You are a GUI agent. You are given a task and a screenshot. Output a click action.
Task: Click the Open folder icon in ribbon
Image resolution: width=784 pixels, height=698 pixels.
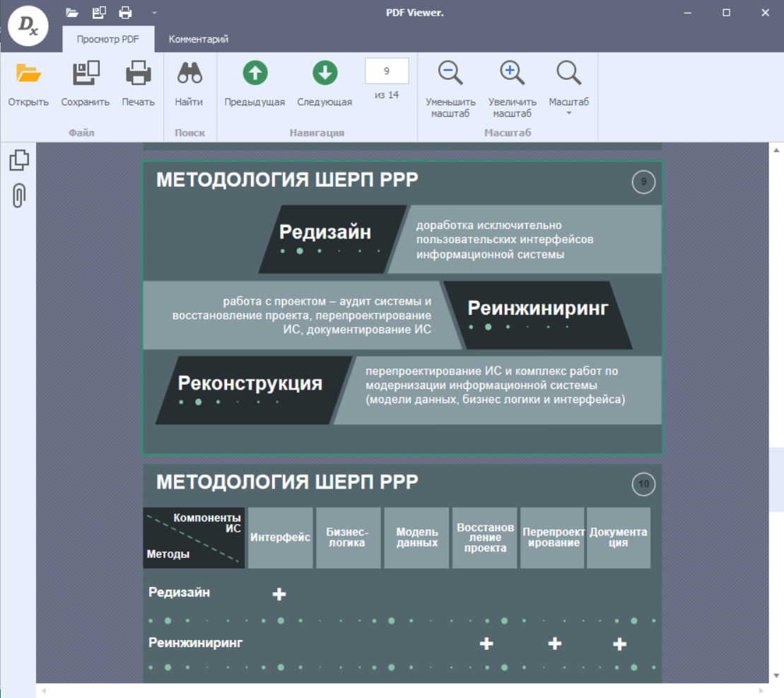tap(28, 74)
